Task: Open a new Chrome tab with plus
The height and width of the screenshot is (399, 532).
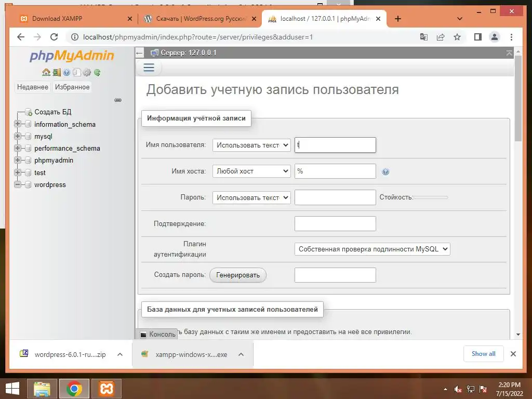Action: tap(398, 19)
